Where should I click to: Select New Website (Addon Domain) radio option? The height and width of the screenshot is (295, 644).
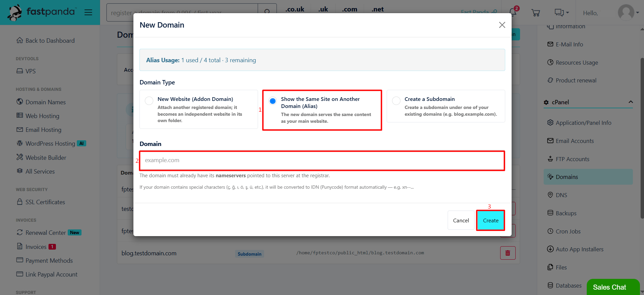(149, 101)
